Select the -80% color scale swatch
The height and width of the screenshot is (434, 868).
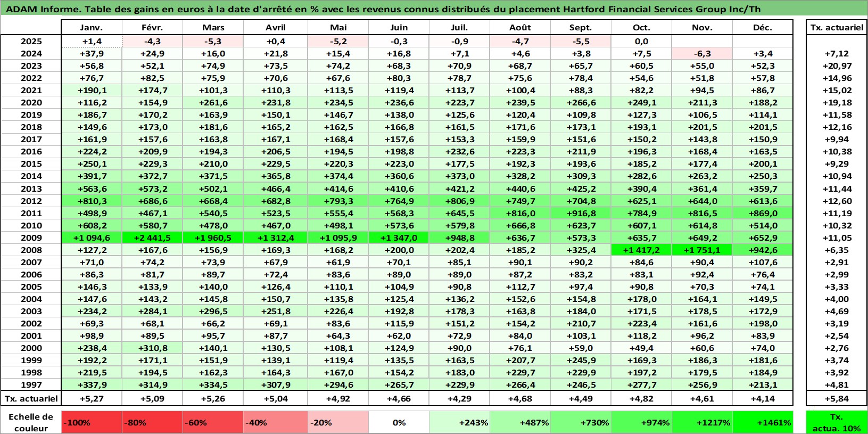152,422
